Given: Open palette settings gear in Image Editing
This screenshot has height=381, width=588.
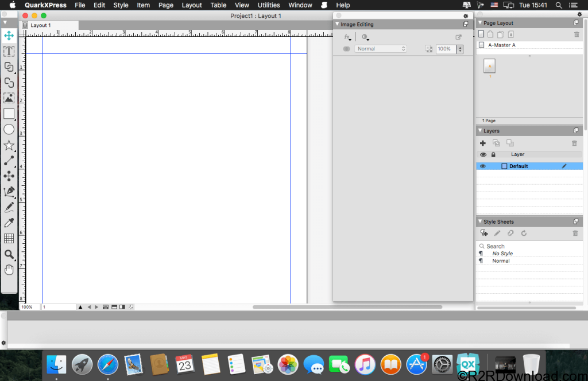Looking at the screenshot, I should click(466, 15).
